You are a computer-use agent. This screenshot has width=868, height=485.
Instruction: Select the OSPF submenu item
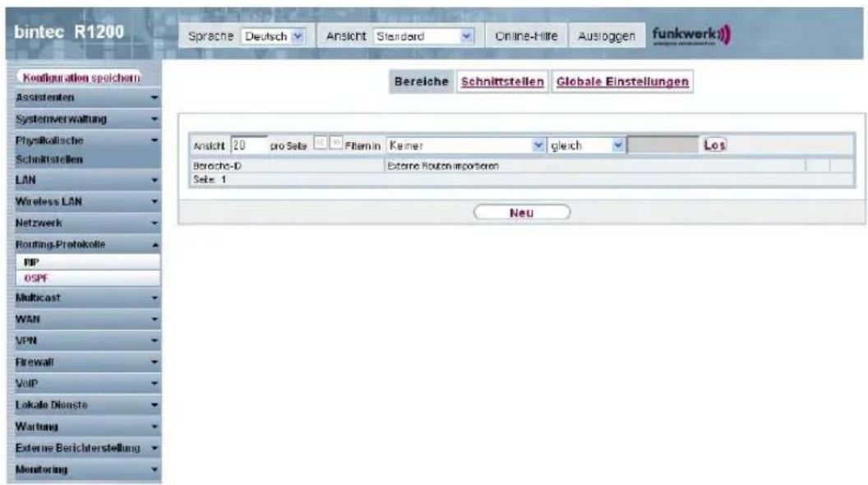[89, 278]
